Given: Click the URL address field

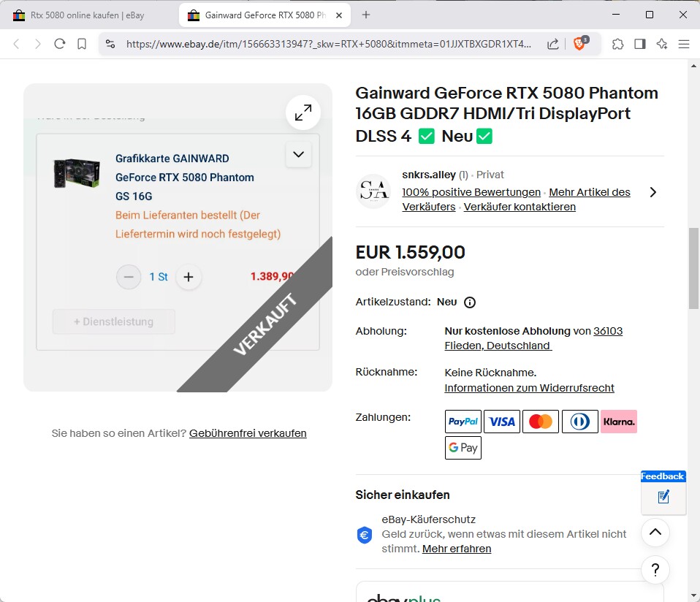Looking at the screenshot, I should [329, 44].
